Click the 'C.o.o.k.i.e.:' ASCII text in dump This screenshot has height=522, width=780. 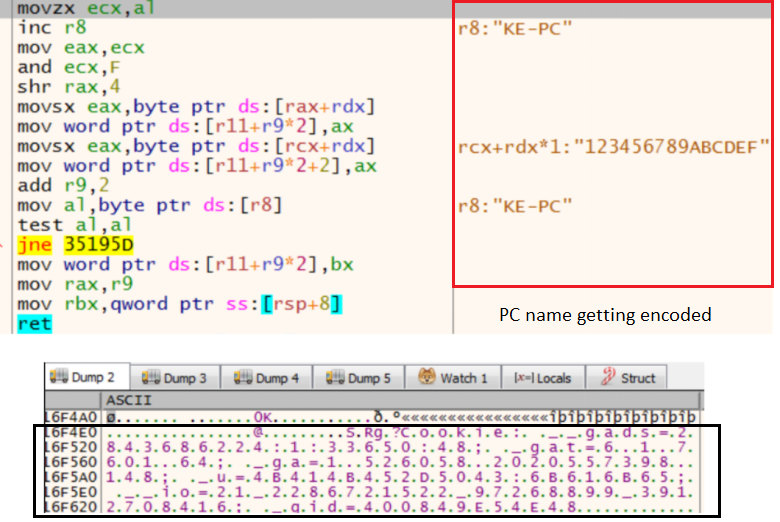(x=461, y=432)
